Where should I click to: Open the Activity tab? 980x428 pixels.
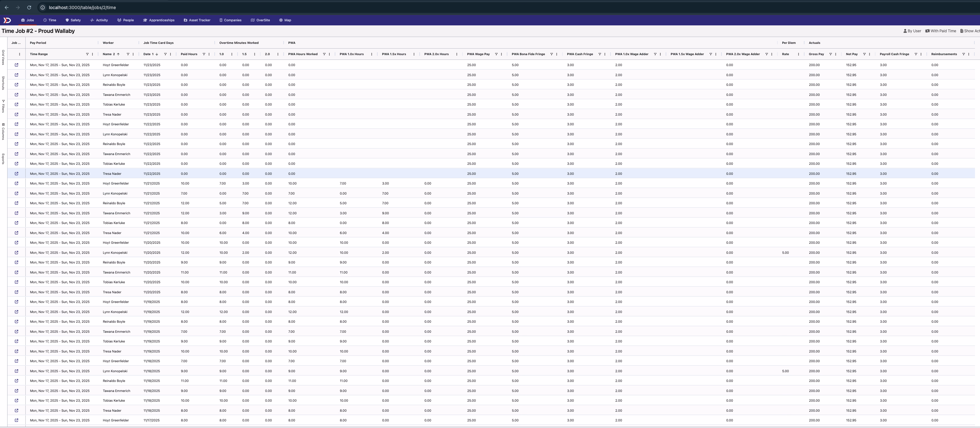[x=99, y=20]
